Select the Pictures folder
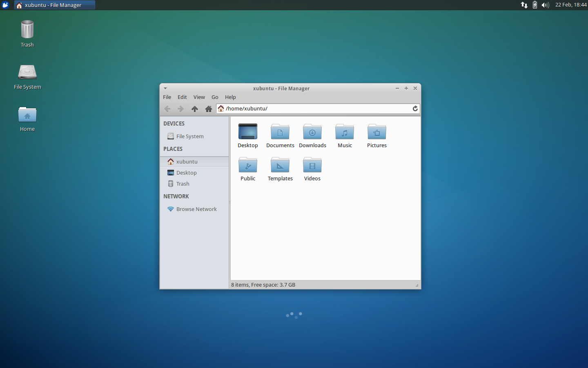The image size is (588, 368). point(376,132)
